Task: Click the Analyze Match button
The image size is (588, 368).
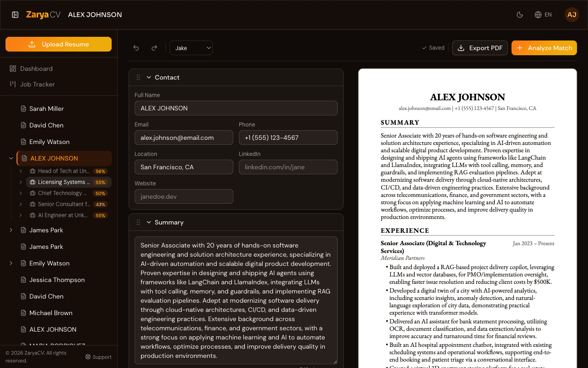Action: pos(544,47)
